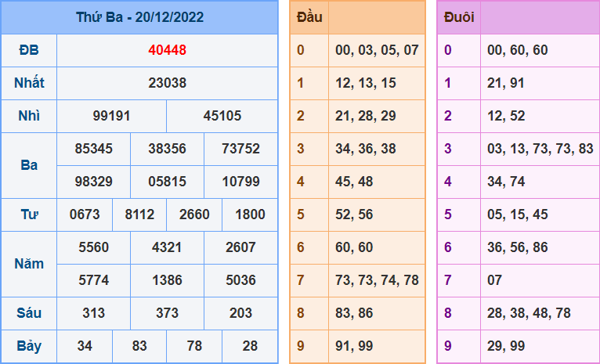Click the Bảy row cell showing 83
600x364 pixels.
[x=139, y=346]
